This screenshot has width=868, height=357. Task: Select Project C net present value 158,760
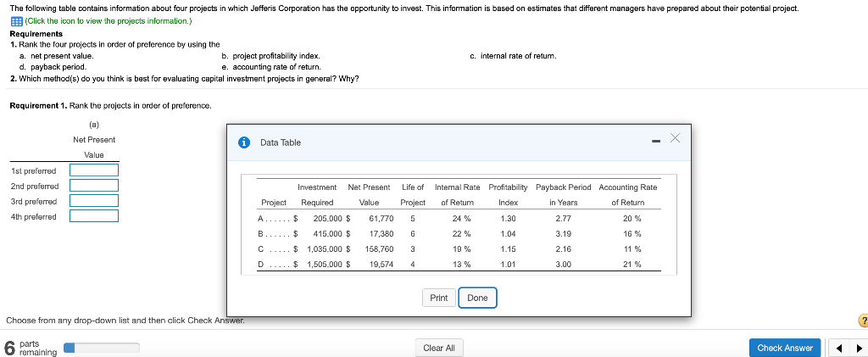pos(379,249)
